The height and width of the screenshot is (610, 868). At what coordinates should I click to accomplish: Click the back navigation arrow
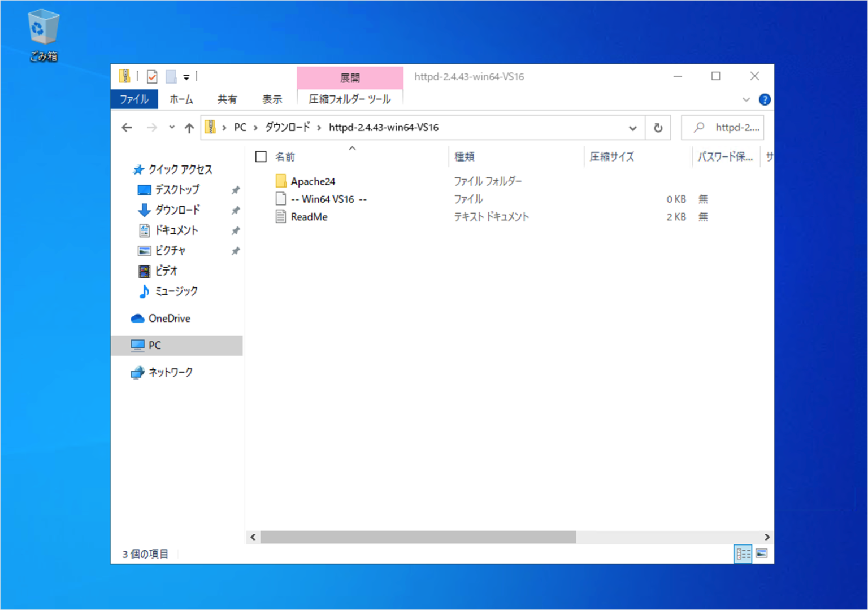pos(127,127)
